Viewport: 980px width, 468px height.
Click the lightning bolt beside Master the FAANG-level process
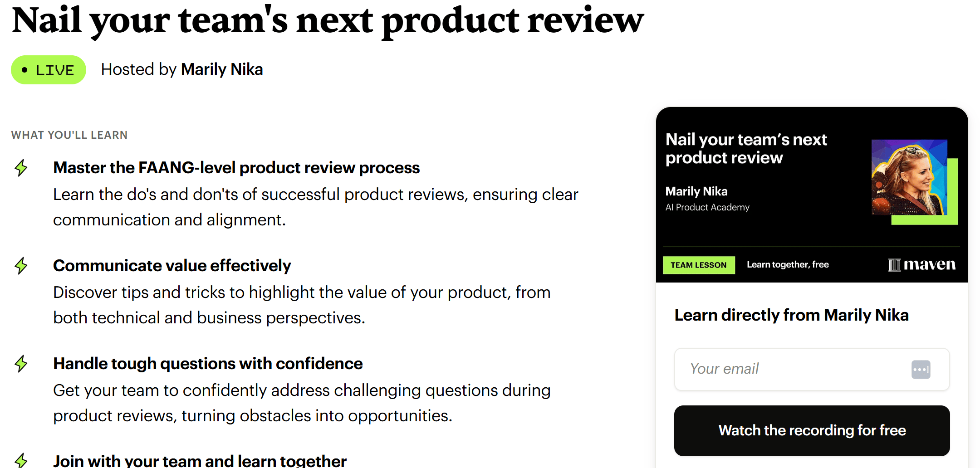click(21, 168)
